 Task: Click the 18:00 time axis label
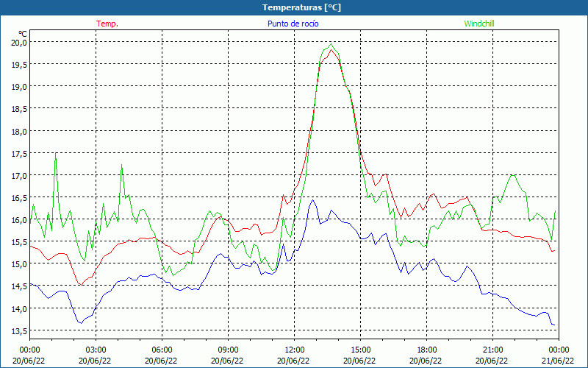click(426, 350)
